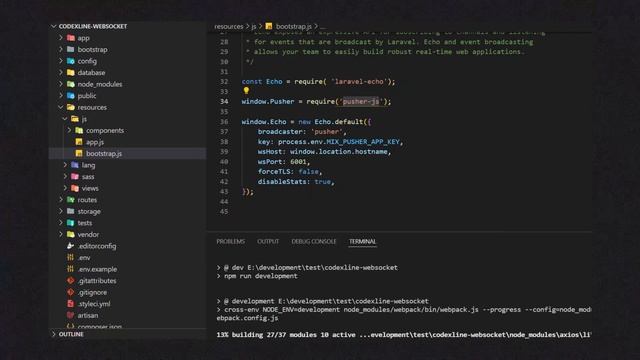Image resolution: width=640 pixels, height=360 pixels.
Task: Click the bootstrap.js breadcrumb segment
Action: click(x=293, y=26)
